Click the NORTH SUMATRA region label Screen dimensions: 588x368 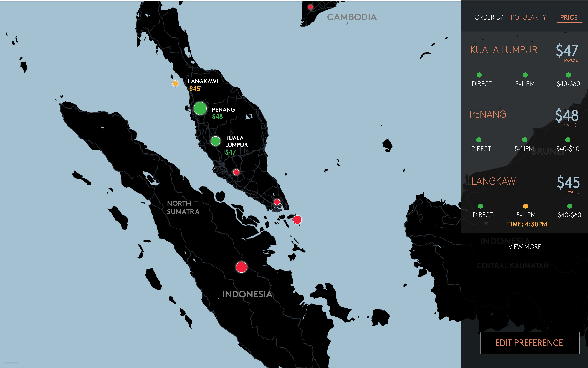[x=183, y=208]
